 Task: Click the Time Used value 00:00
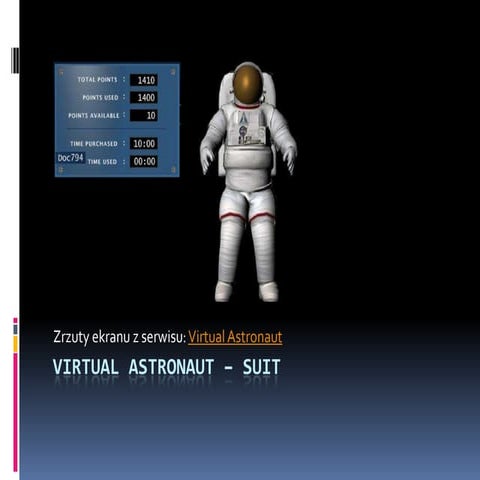click(x=144, y=162)
